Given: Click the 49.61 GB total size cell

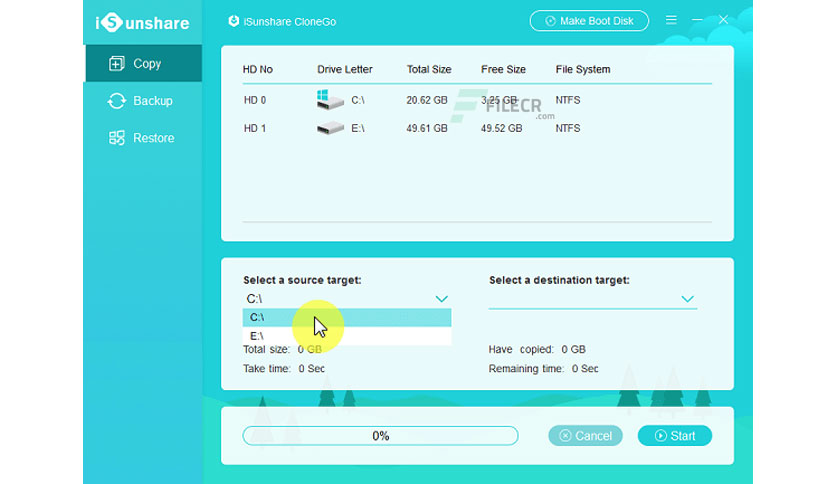Looking at the screenshot, I should point(427,128).
